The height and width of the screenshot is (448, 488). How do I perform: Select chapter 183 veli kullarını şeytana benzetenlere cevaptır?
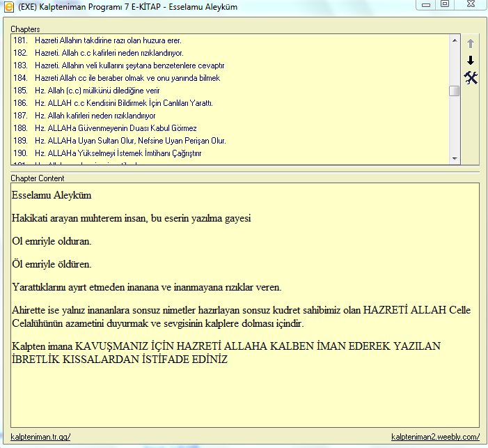230,65
